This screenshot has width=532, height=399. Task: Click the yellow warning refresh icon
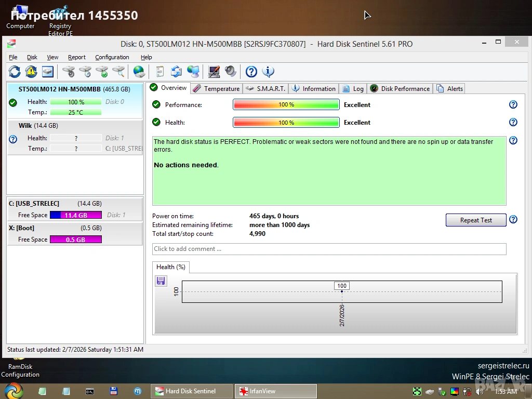pyautogui.click(x=31, y=72)
